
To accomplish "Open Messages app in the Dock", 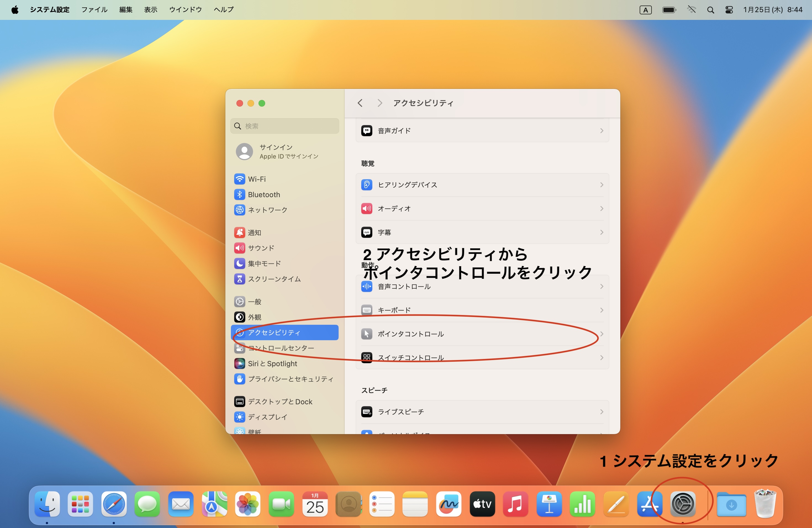I will (147, 504).
